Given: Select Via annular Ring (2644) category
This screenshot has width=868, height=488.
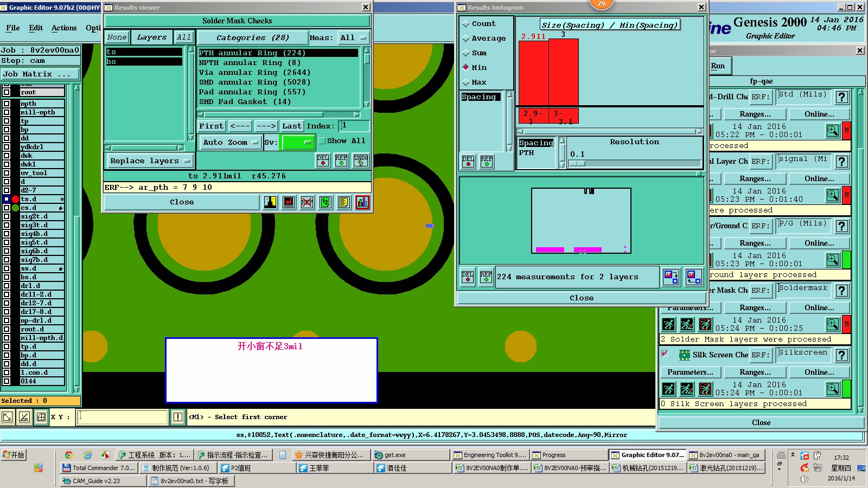Looking at the screenshot, I should pyautogui.click(x=254, y=73).
